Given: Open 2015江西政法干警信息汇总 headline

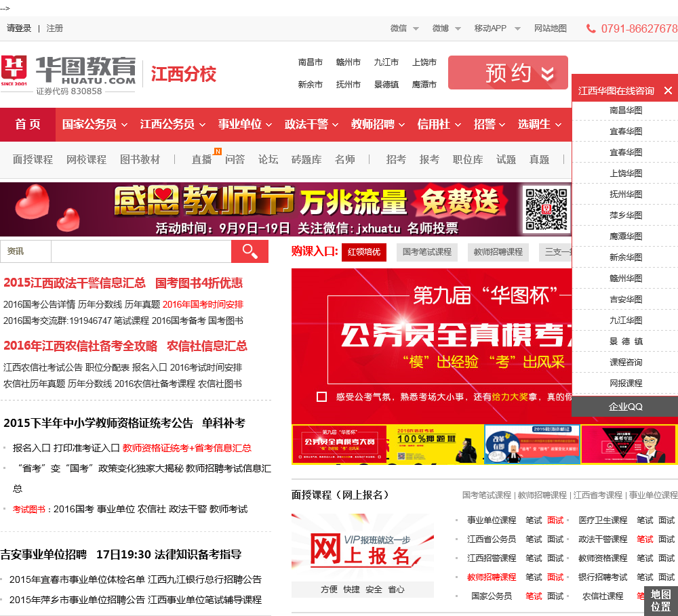Looking at the screenshot, I should (75, 283).
